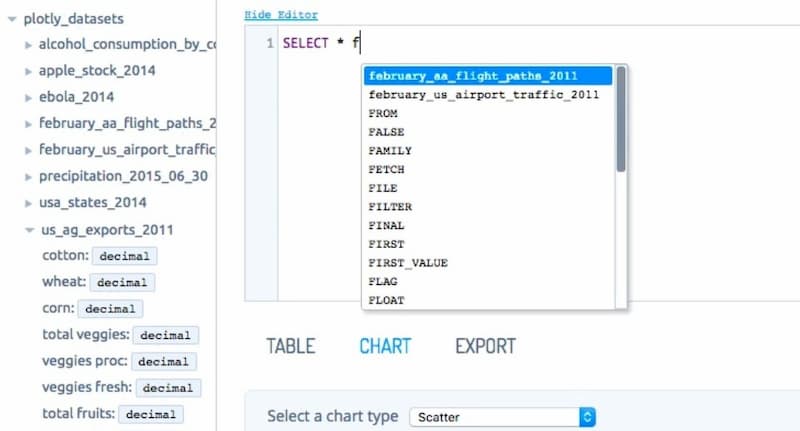Collapse the us_ag_exports_2011 table

pos(29,230)
